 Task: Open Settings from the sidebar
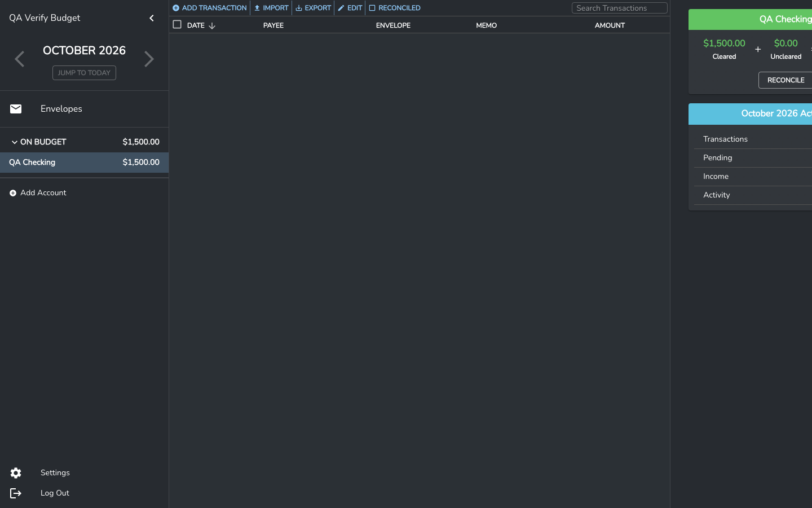coord(84,473)
